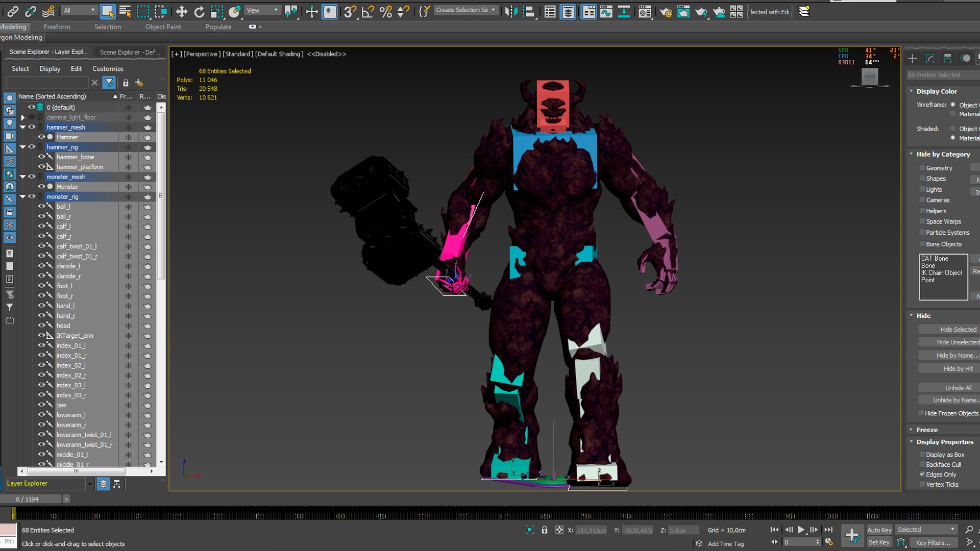The width and height of the screenshot is (980, 551).
Task: Toggle the 3D Snaps icon
Action: (350, 11)
